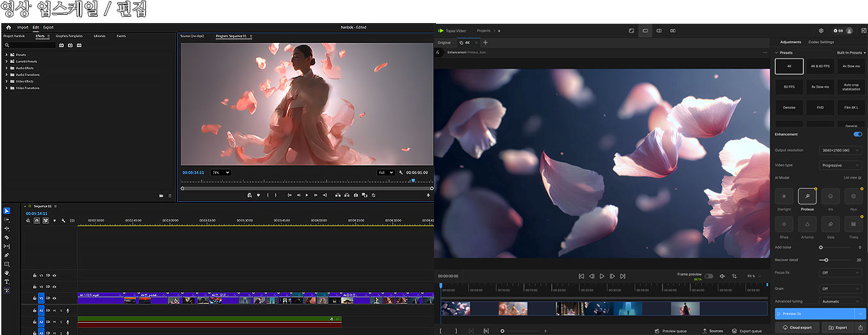Viewport: 868px width, 335px height.
Task: Click the crop icon in Topaz playback bar
Action: point(734,276)
